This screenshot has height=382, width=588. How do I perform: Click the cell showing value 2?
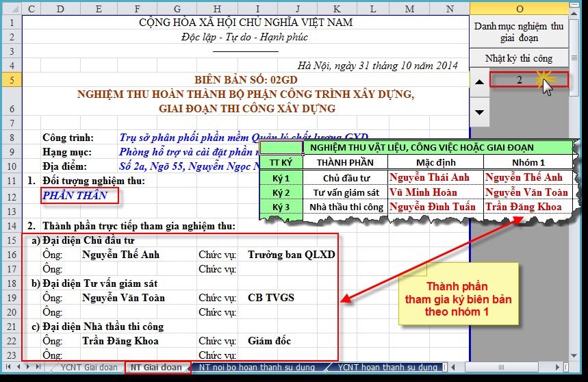[519, 80]
